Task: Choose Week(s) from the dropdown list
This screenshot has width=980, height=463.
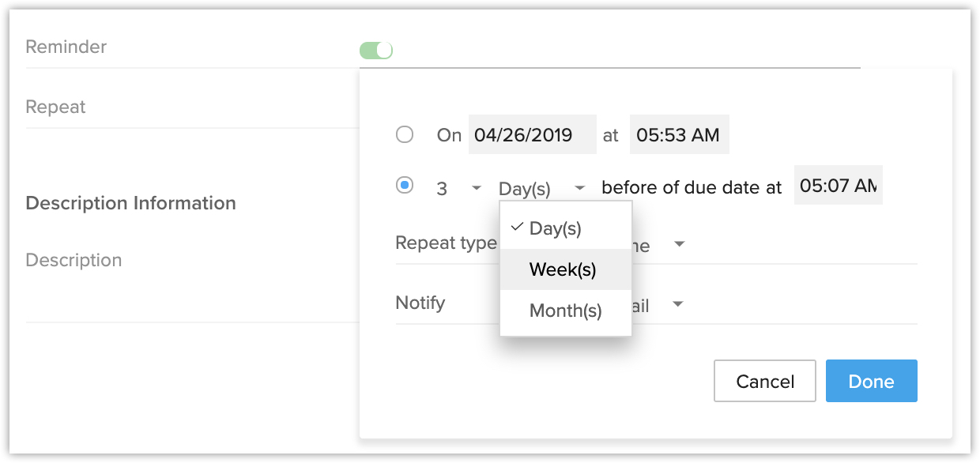Action: [563, 269]
